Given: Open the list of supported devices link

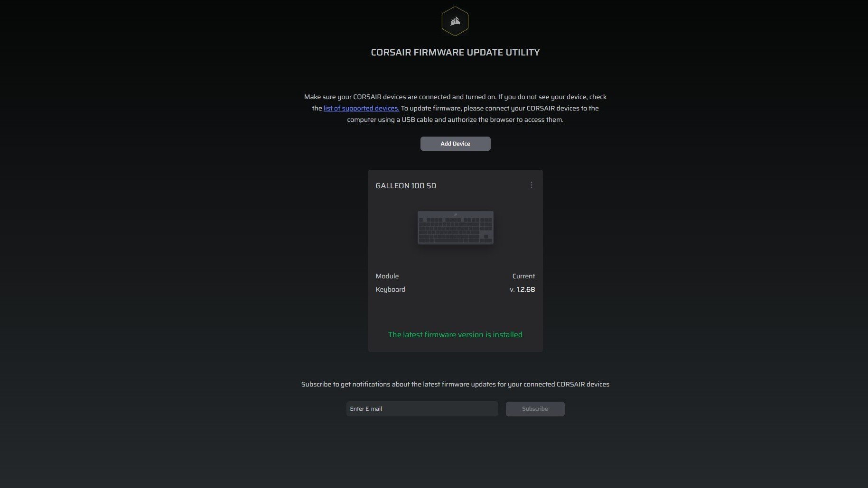Looking at the screenshot, I should (361, 108).
